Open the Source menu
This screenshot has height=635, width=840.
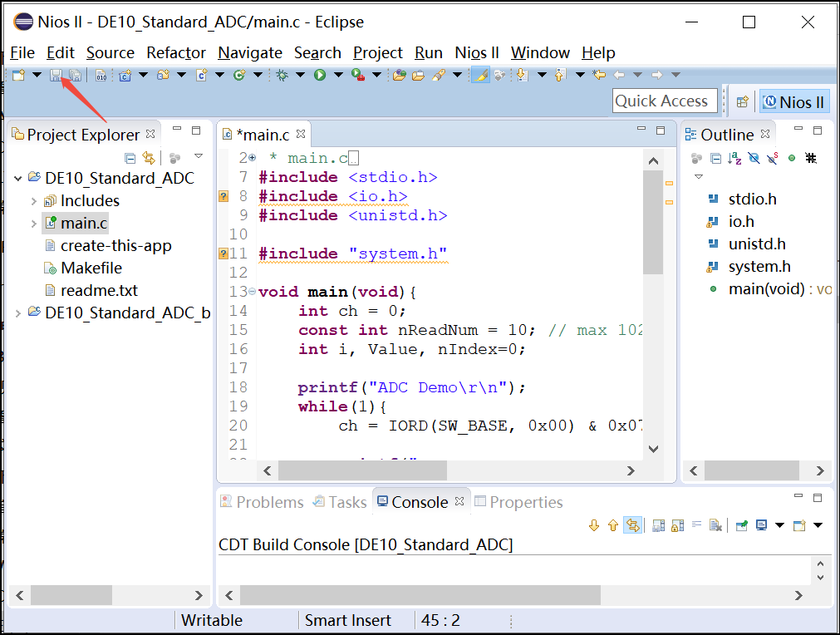(x=111, y=52)
